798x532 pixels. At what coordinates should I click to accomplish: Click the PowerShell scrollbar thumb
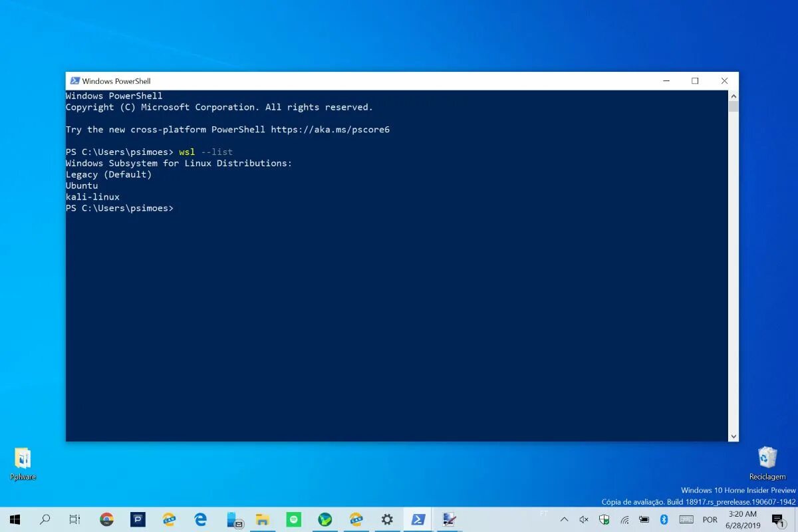(733, 106)
